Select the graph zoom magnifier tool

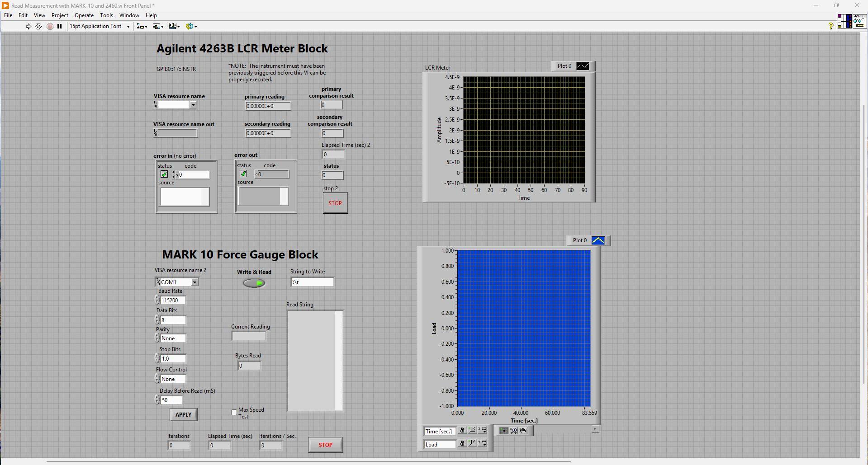tap(514, 431)
